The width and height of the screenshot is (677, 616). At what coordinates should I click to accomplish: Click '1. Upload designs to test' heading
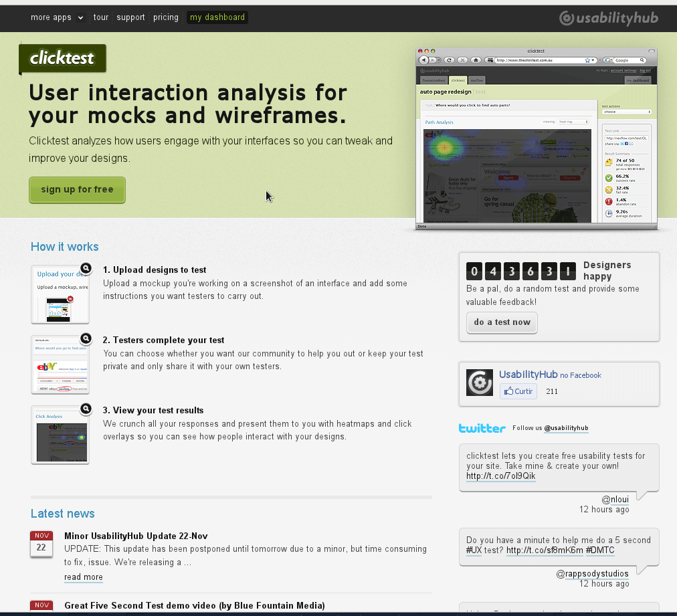[155, 270]
